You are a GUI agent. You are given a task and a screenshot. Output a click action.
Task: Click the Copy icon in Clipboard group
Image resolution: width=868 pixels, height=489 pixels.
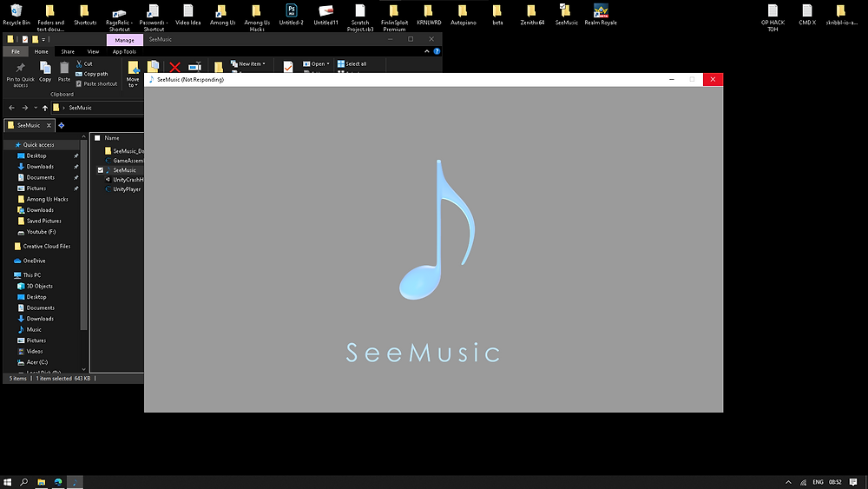coord(45,72)
